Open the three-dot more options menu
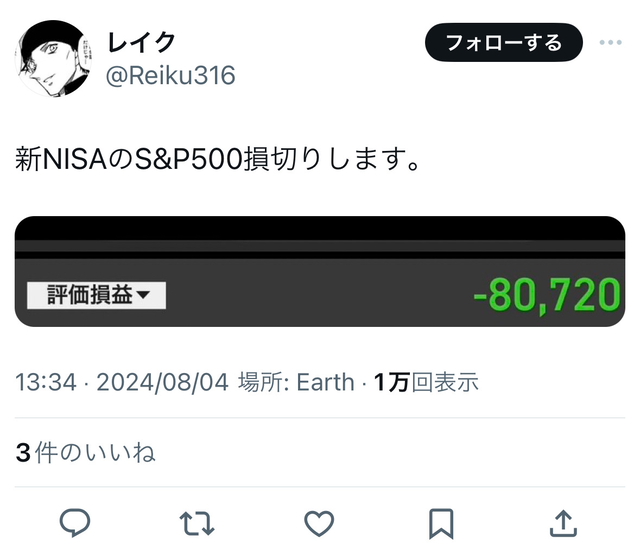This screenshot has height=555, width=640. [611, 42]
